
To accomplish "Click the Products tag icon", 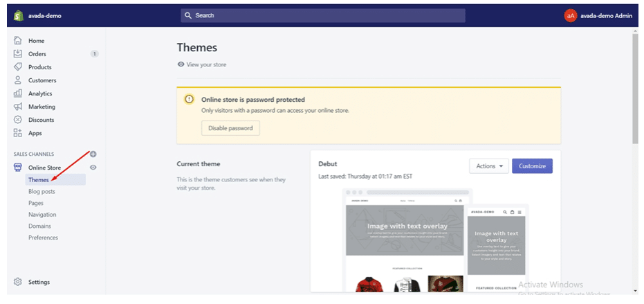I will (18, 66).
